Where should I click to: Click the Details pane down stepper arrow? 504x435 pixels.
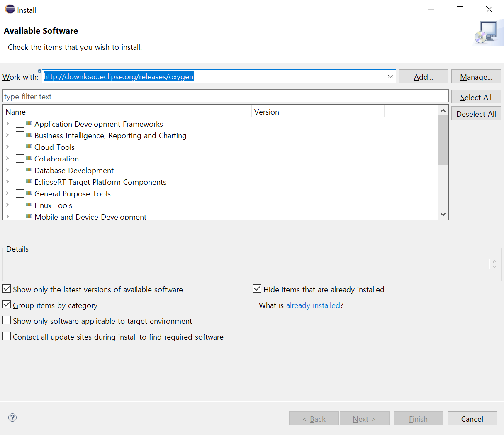point(494,267)
